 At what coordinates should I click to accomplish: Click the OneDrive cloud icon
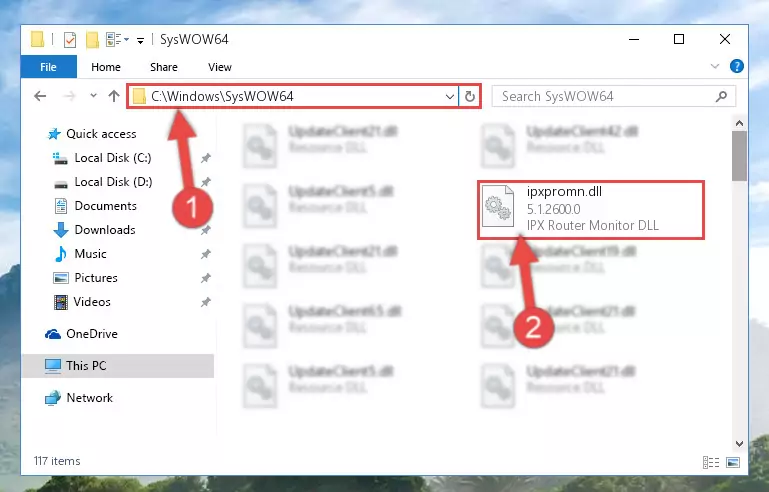[x=53, y=335]
